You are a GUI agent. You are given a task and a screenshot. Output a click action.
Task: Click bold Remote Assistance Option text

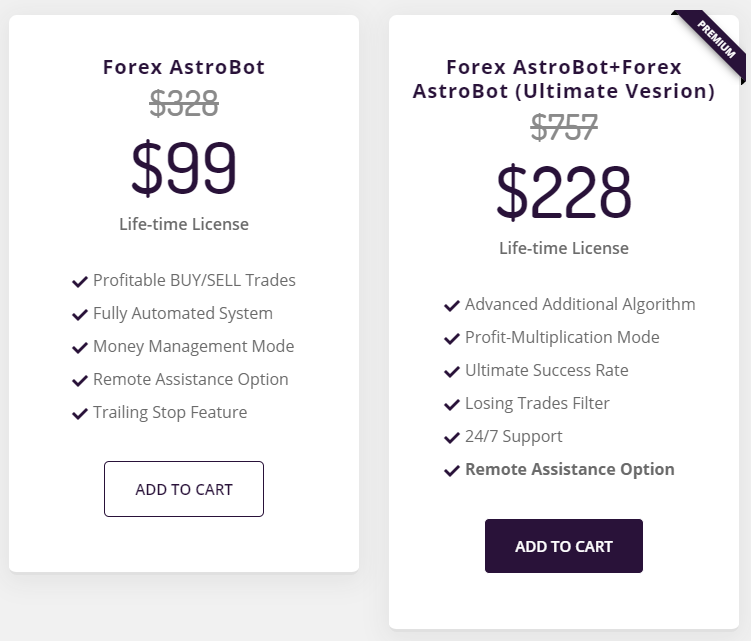pos(570,469)
